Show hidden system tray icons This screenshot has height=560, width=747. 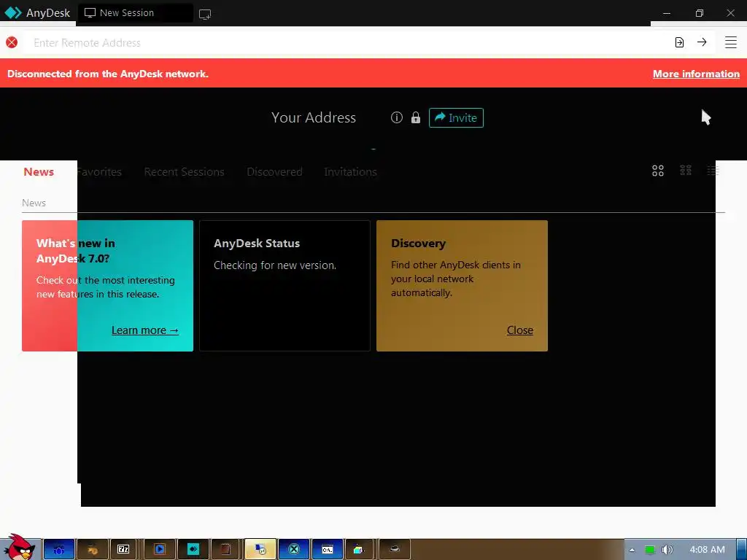tap(632, 550)
